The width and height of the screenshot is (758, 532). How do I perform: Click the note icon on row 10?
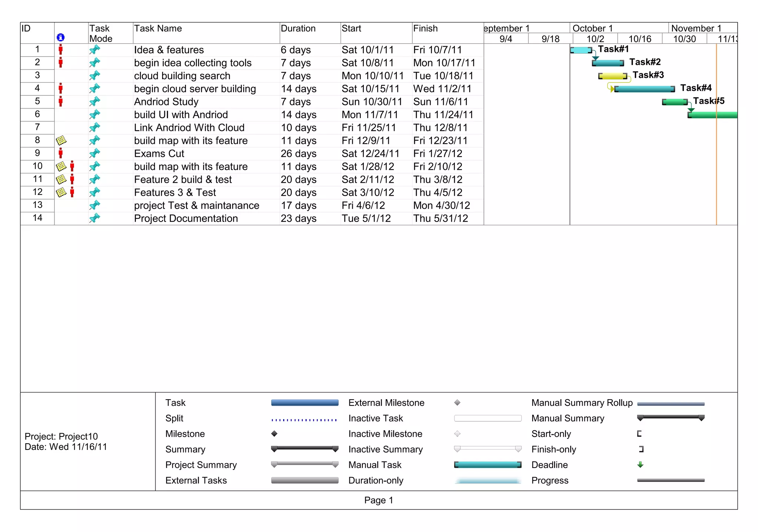click(61, 166)
